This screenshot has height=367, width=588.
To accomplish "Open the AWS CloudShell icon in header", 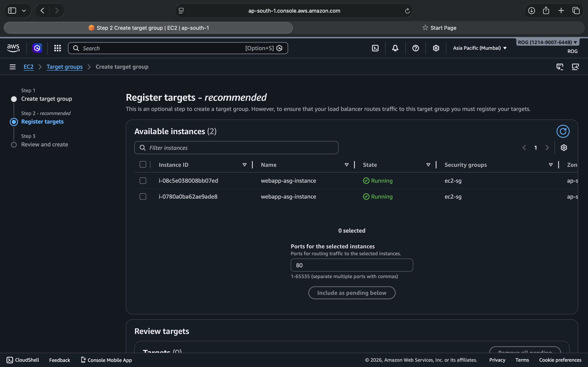I will 375,48.
